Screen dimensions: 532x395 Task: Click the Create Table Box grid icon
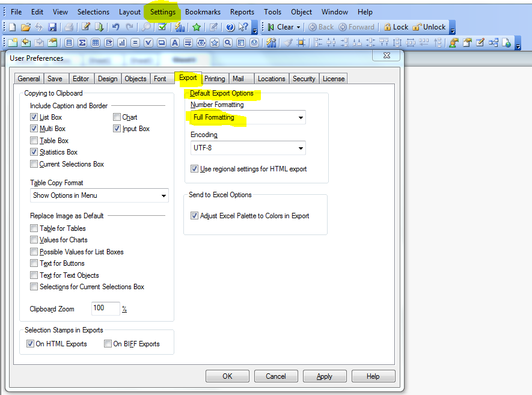[x=96, y=43]
